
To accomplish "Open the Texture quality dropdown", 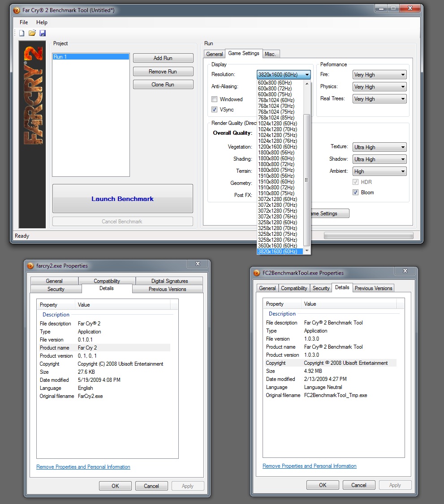I will [379, 147].
